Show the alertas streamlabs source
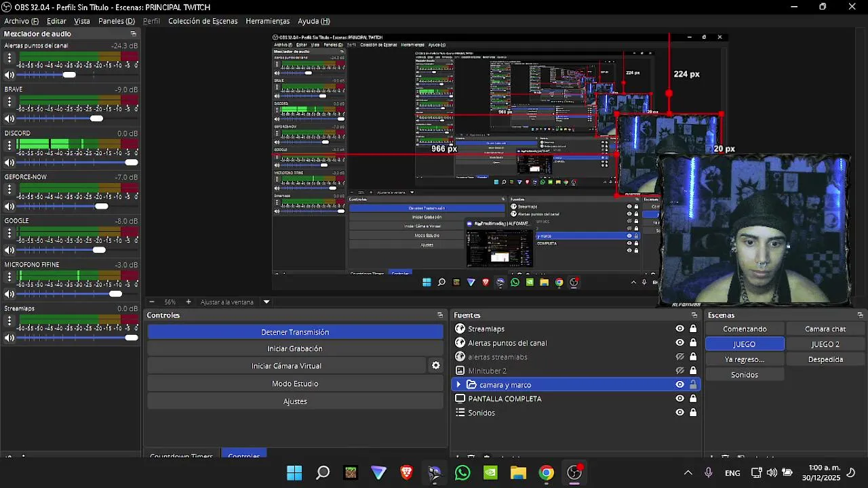 click(x=679, y=357)
